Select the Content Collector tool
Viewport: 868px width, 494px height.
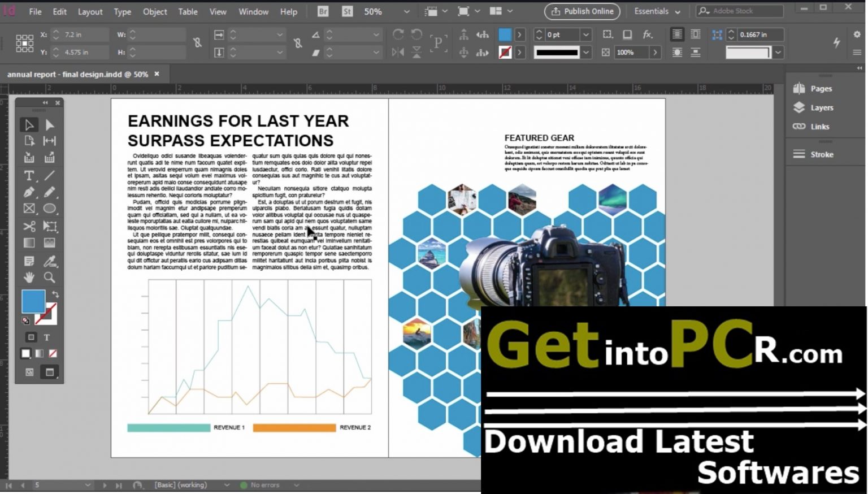29,158
